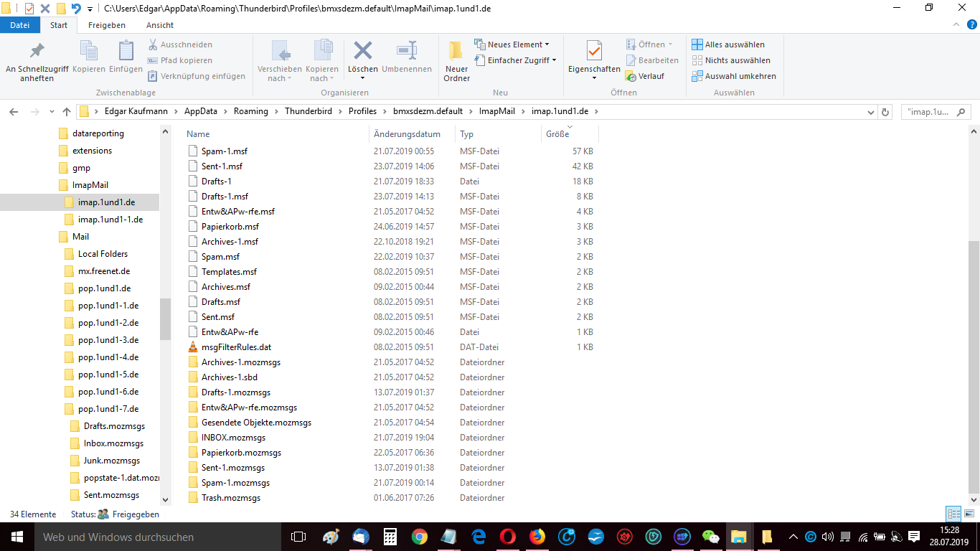
Task: Open the address bar history dropdown arrow
Action: 871,112
